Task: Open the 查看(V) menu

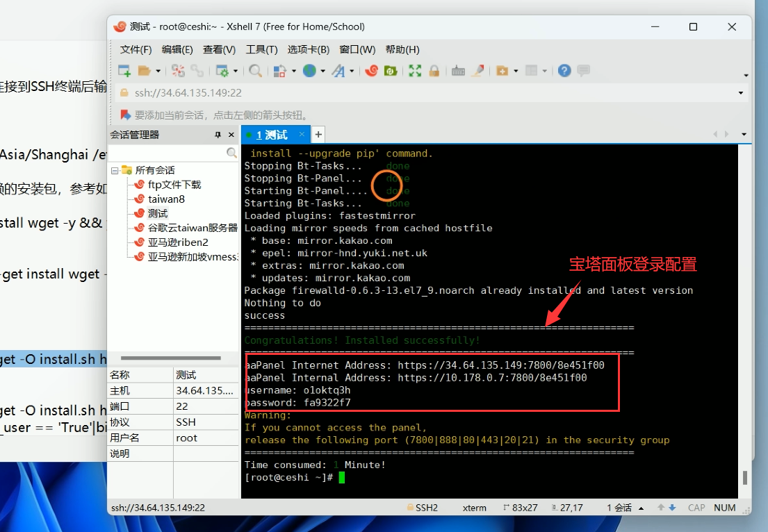Action: [219, 49]
